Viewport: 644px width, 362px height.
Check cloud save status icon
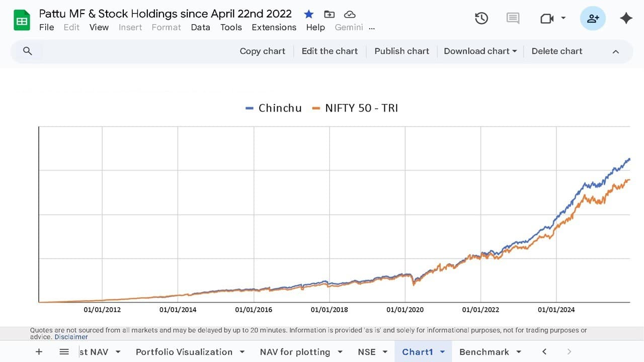[x=349, y=14]
